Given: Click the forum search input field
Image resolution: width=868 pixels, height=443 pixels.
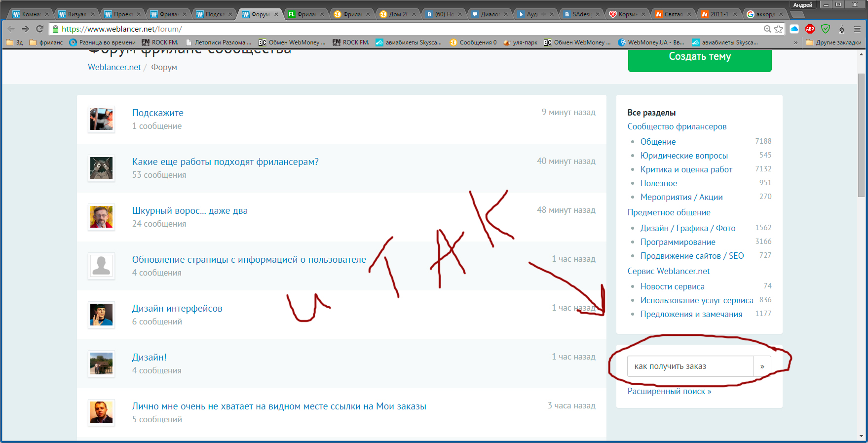Looking at the screenshot, I should pos(690,366).
